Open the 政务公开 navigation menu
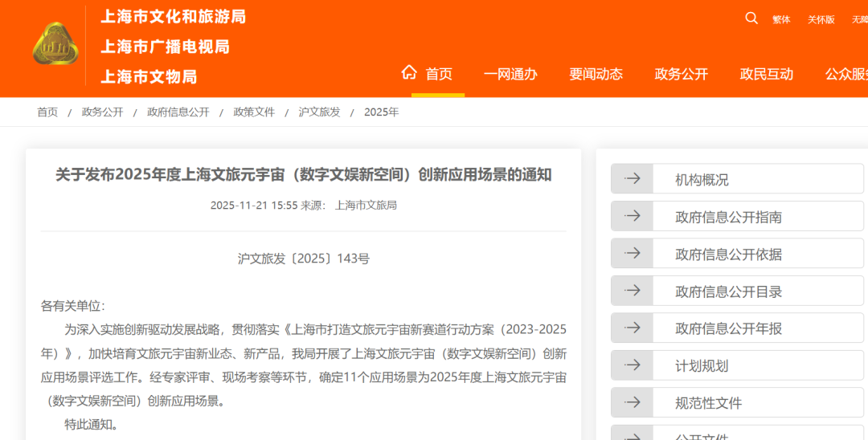868x440 pixels. [681, 74]
